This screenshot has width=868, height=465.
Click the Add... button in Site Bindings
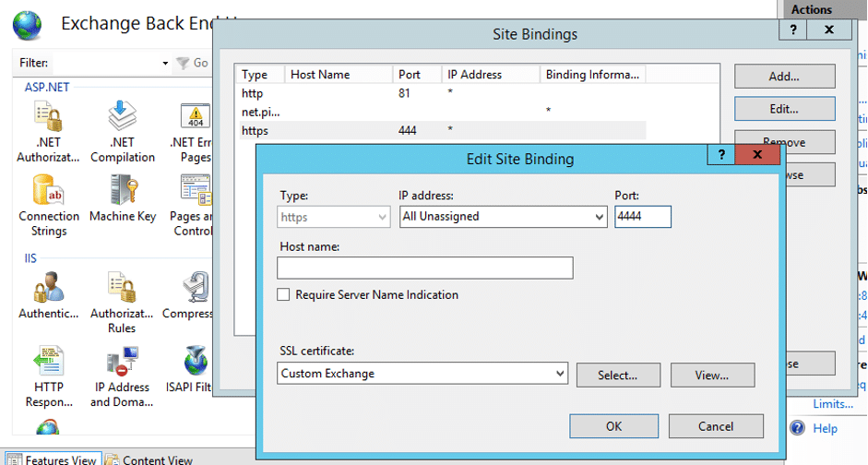click(784, 77)
